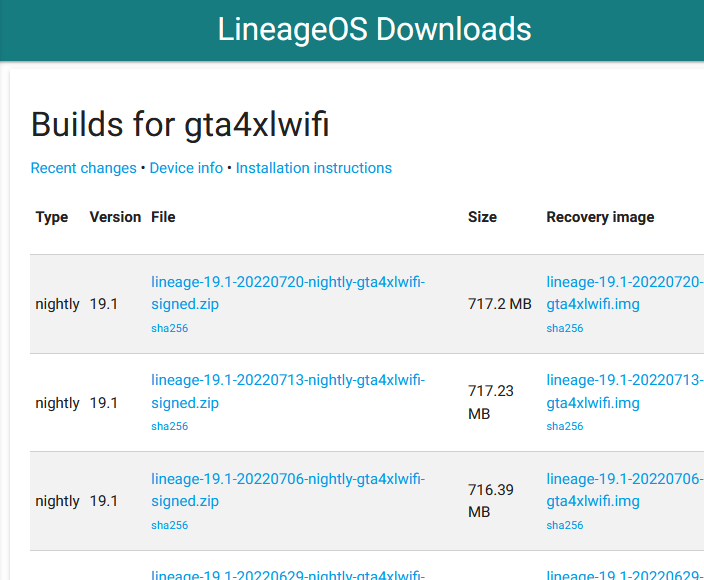Select the 717.2 MB size cell
This screenshot has height=580, width=704.
[x=500, y=304]
